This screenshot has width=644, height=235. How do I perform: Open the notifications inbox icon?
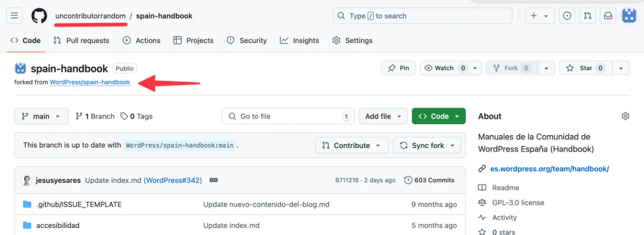608,16
